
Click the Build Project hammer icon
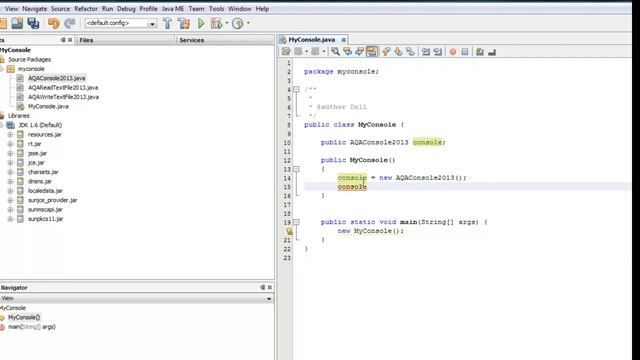click(x=167, y=23)
